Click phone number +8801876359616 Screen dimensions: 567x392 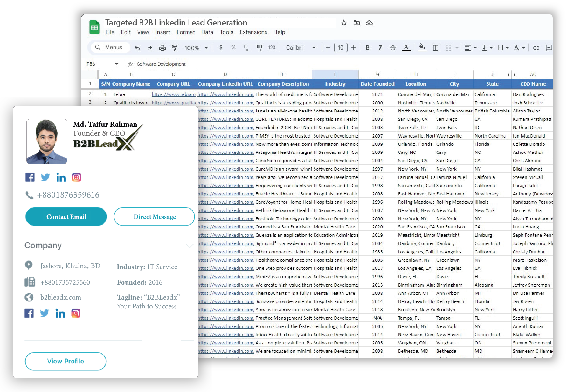pyautogui.click(x=68, y=195)
